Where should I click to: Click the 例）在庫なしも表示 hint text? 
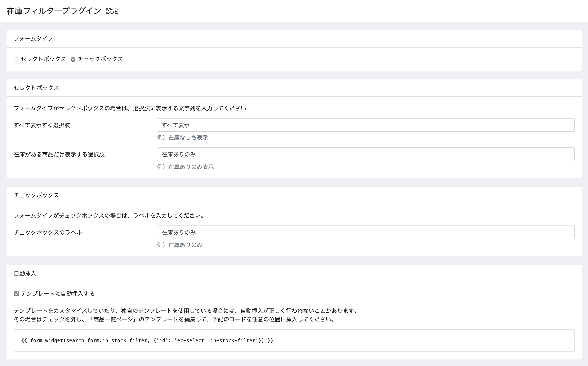click(182, 138)
